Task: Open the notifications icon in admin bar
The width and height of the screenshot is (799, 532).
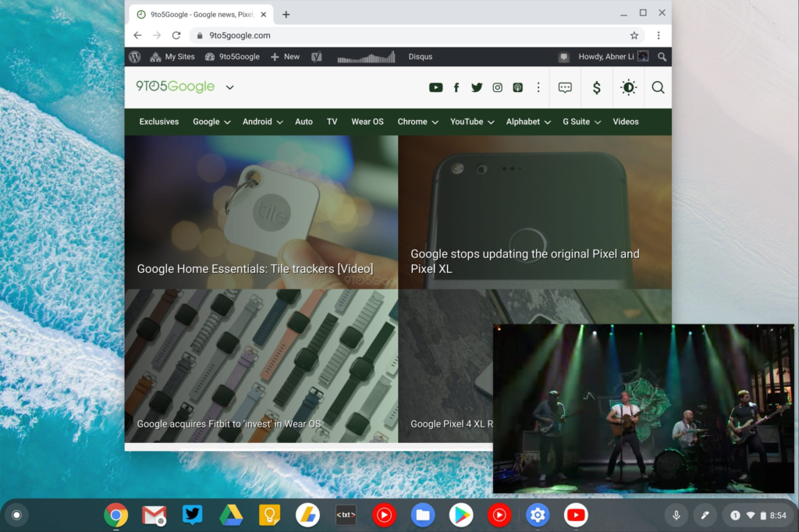Action: [563, 57]
